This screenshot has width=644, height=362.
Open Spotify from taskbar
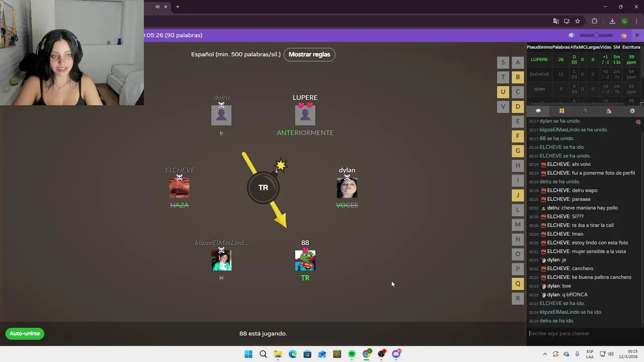352,354
